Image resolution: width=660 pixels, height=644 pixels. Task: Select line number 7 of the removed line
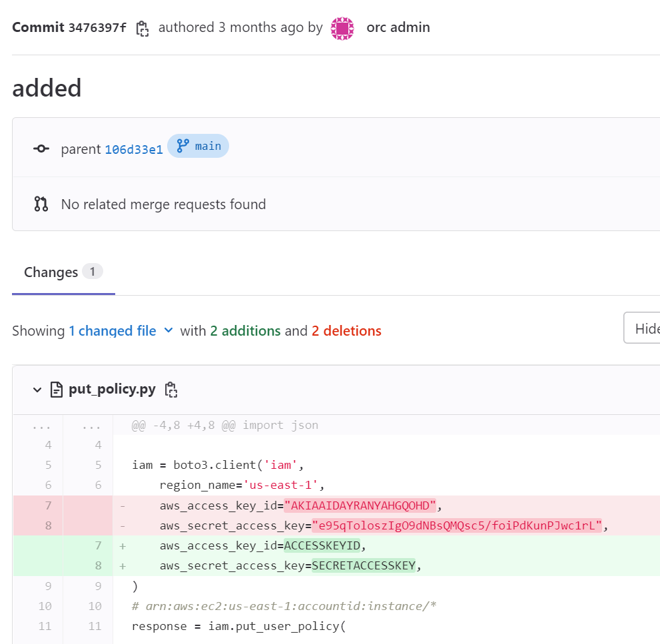click(x=47, y=505)
